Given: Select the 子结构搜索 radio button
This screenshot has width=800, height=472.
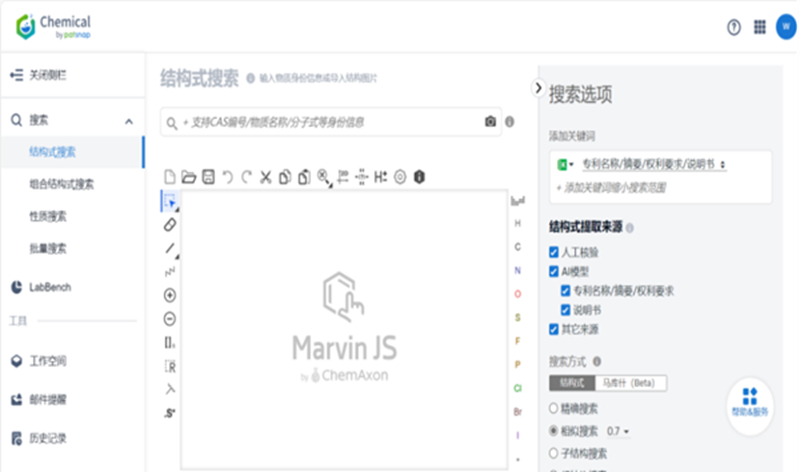Looking at the screenshot, I should (x=554, y=453).
